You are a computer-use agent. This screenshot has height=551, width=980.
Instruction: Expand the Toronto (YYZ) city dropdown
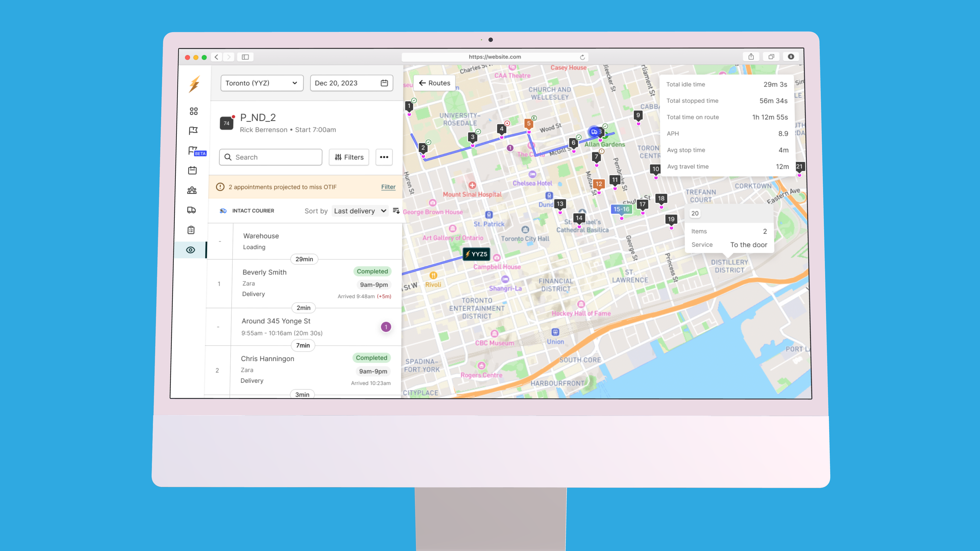coord(262,83)
